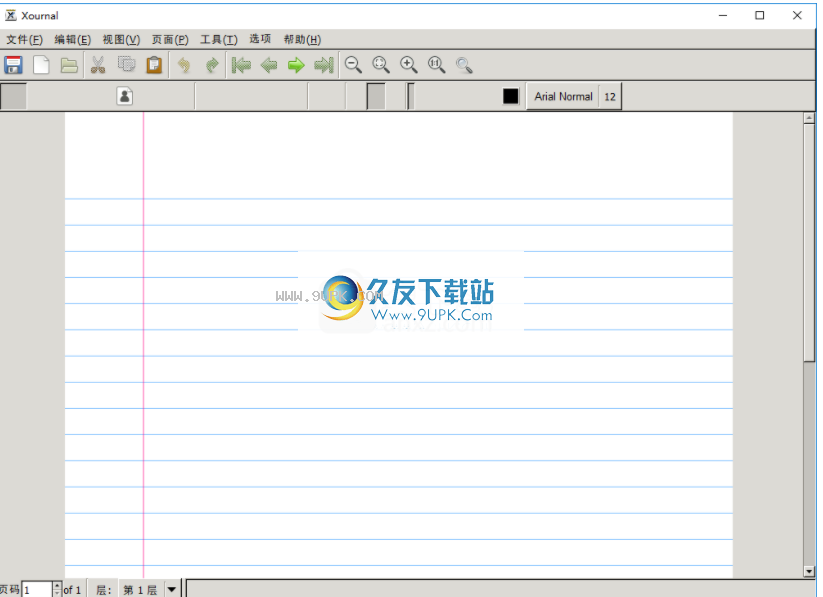Click the vertical scrollbar up arrow

pyautogui.click(x=809, y=118)
